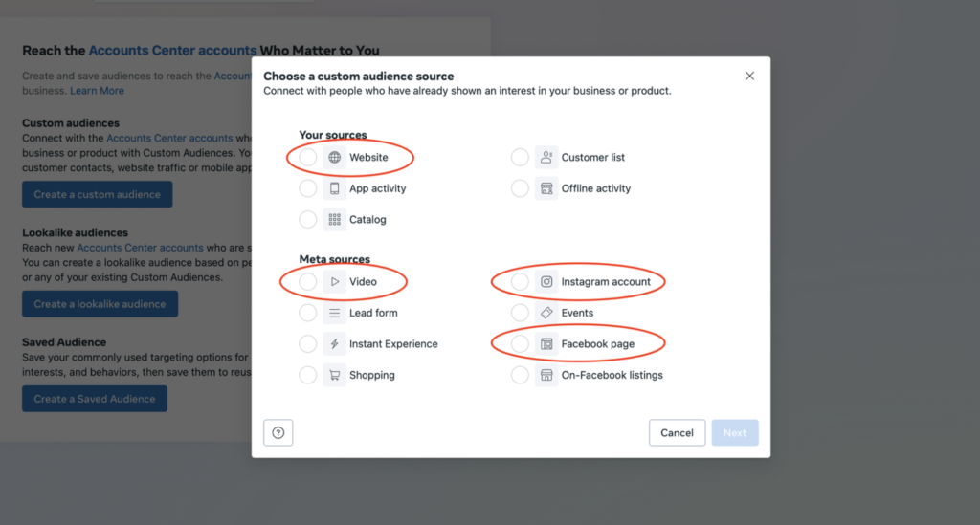The image size is (980, 525).
Task: Choose the Lead form radio option
Action: pos(307,313)
